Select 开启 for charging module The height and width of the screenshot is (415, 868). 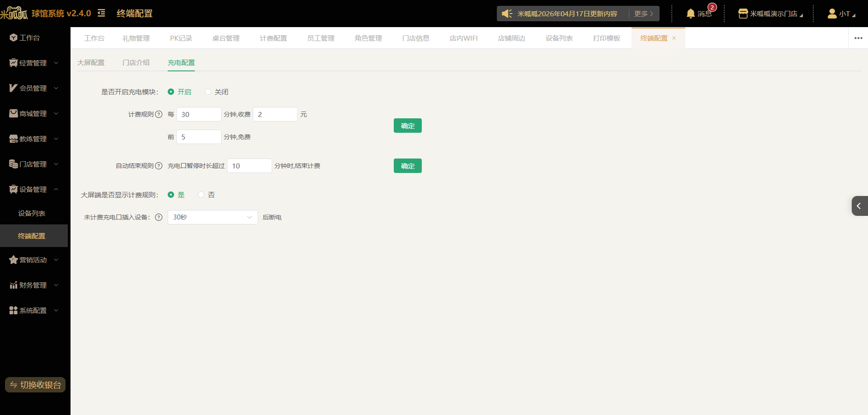[179, 92]
